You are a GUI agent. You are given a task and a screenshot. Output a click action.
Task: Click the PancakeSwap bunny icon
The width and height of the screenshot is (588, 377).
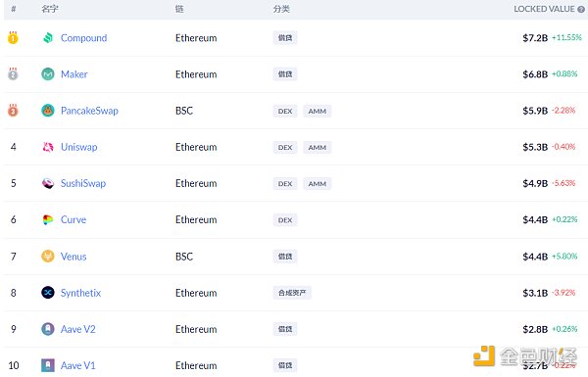(x=48, y=111)
